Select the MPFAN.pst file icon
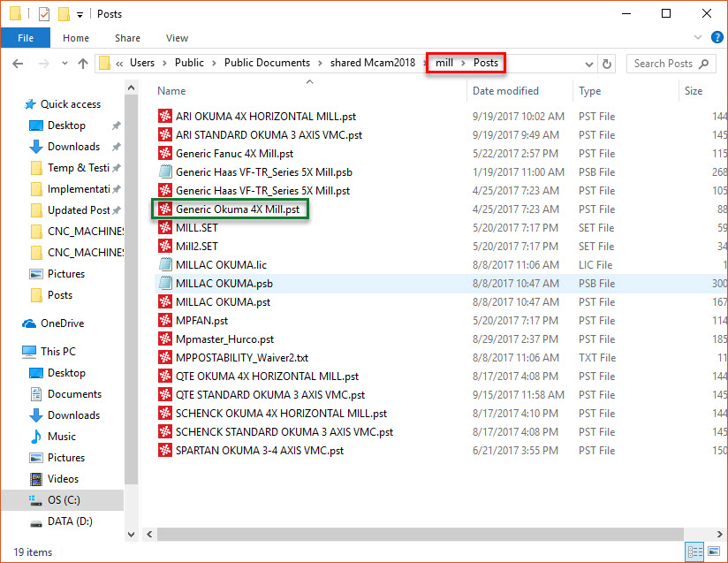 [165, 321]
